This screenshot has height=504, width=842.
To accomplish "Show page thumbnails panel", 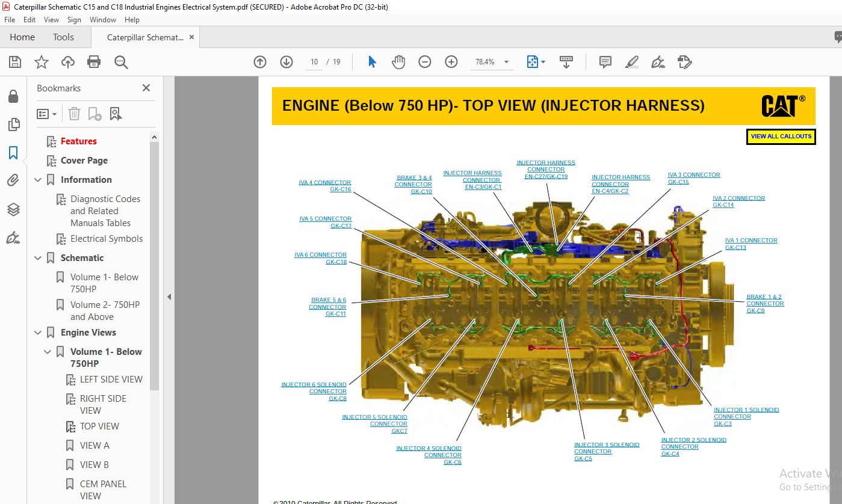I will point(13,124).
